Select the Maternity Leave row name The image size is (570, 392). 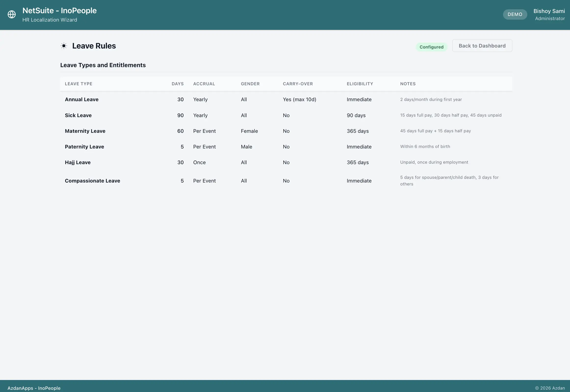tap(85, 131)
